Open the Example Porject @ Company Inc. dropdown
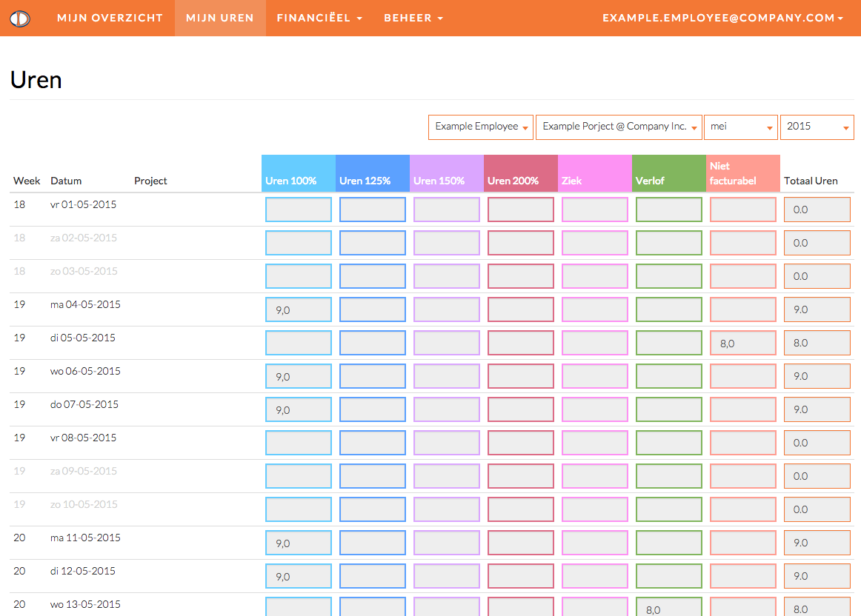The width and height of the screenshot is (861, 616). [619, 127]
